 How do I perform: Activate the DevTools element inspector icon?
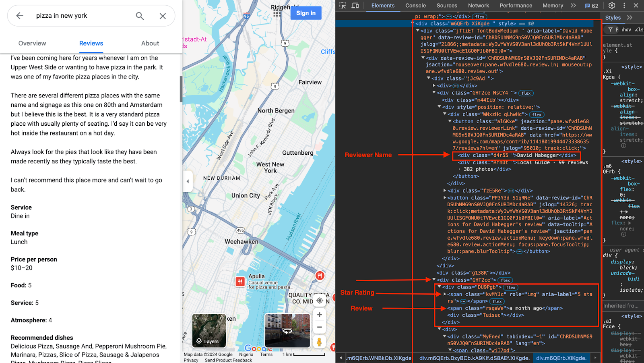pos(343,6)
